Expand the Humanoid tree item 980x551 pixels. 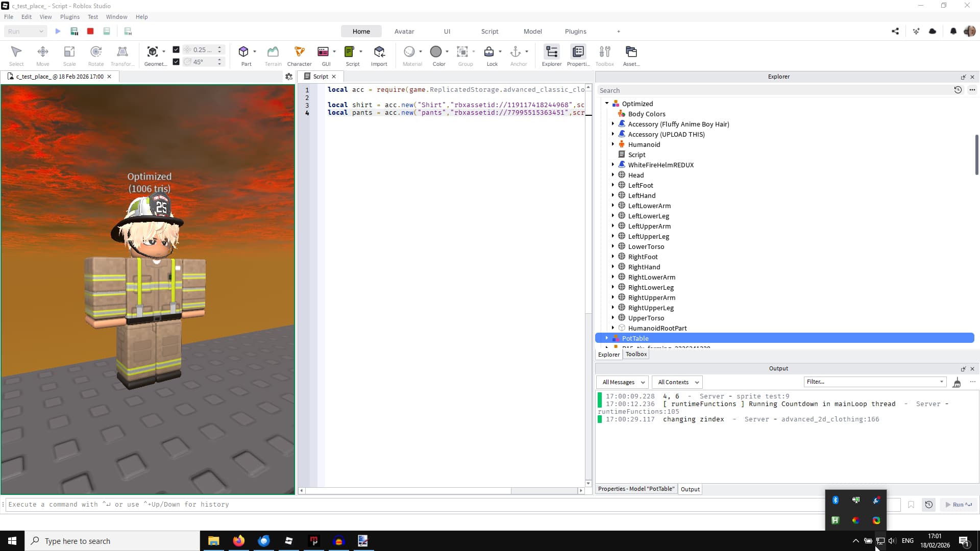point(613,144)
